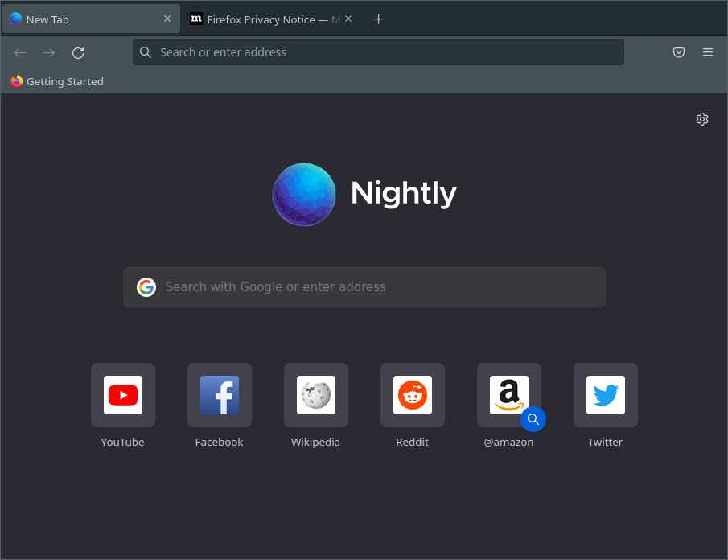Click the Search with Google field

click(364, 287)
